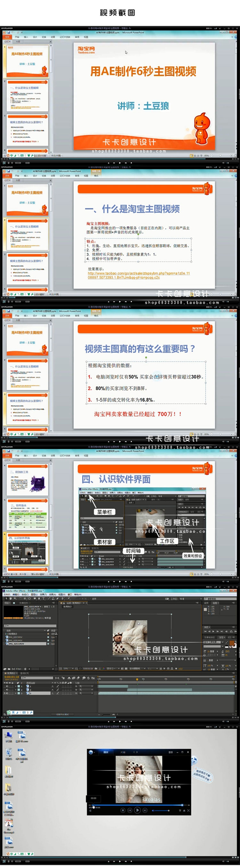The width and height of the screenshot is (240, 868).
Task: Click trash icon at After Effects Project panel bottom
Action: coord(25,669)
